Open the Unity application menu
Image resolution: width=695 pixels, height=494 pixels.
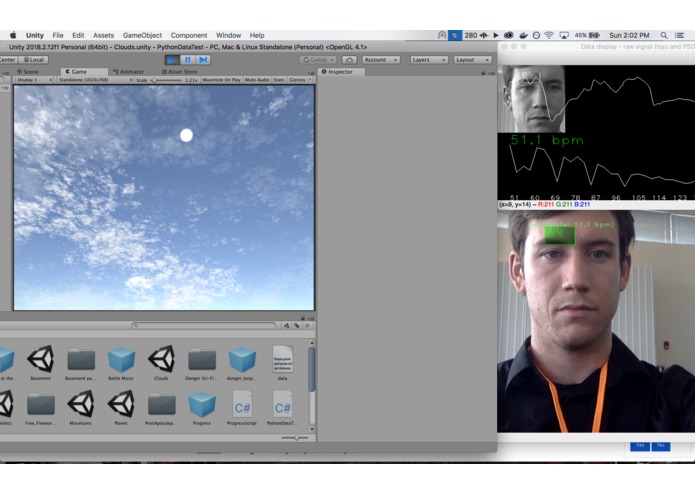35,35
